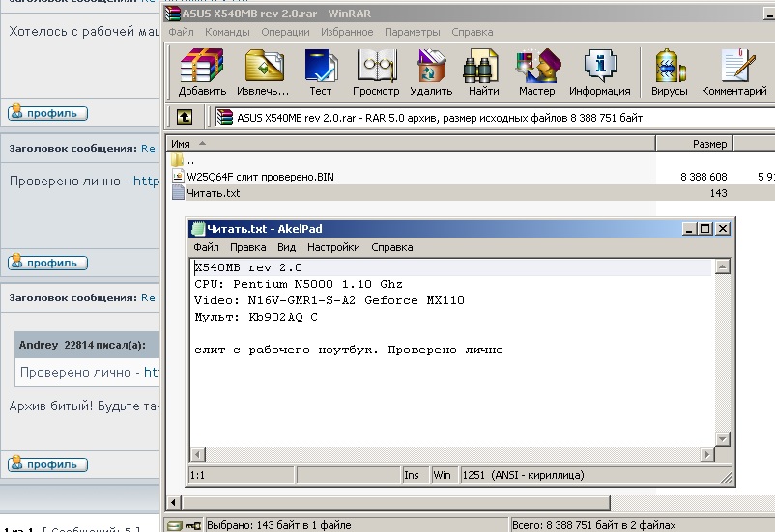Click the Вирусы (Virus scan) icon
Image resolution: width=775 pixels, height=532 pixels.
pos(670,71)
